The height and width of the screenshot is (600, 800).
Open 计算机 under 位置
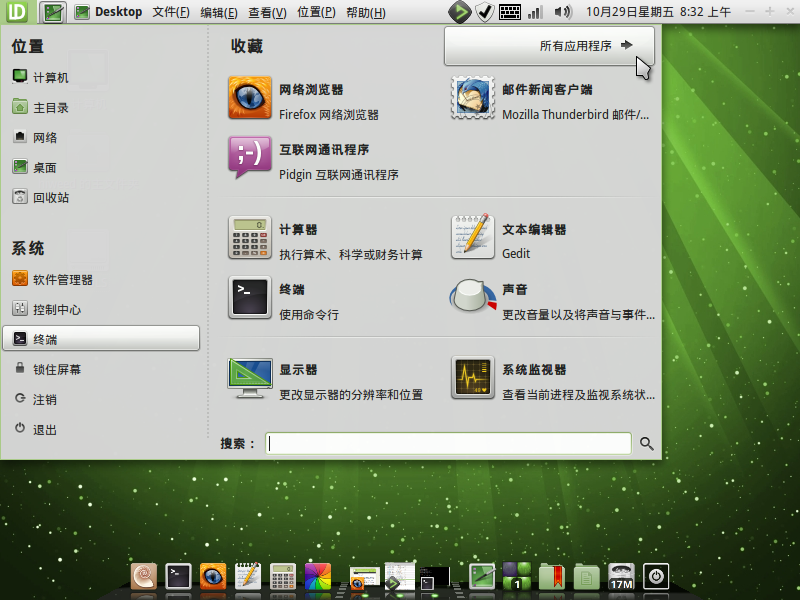40,77
